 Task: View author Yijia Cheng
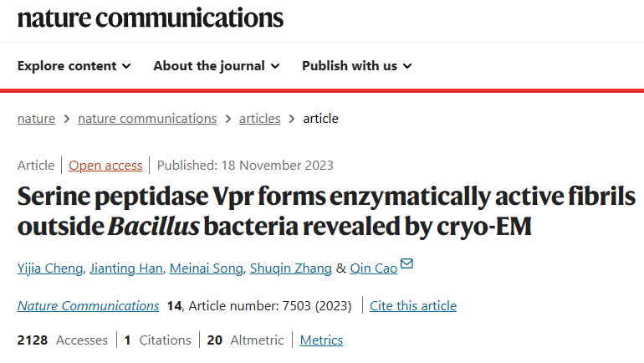[50, 268]
